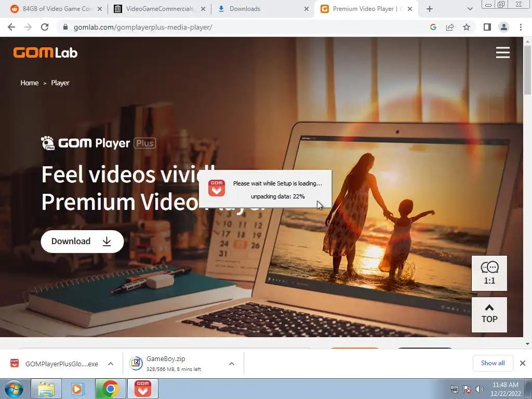Viewport: 532px width, 399px height.
Task: Click the Player breadcrumb link
Action: tap(60, 83)
